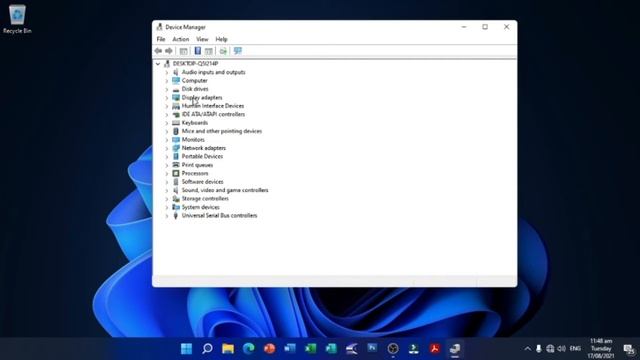Expand the System devices category
This screenshot has height=360, width=640.
(167, 207)
